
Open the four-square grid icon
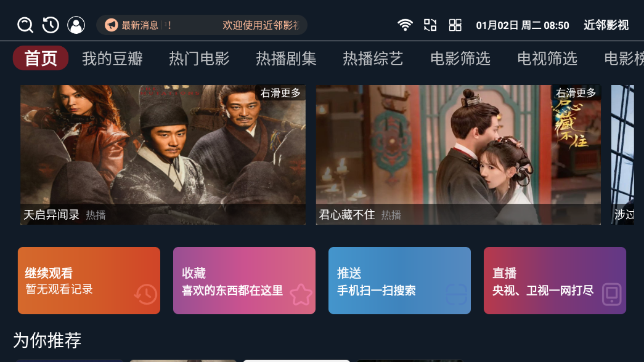point(455,25)
